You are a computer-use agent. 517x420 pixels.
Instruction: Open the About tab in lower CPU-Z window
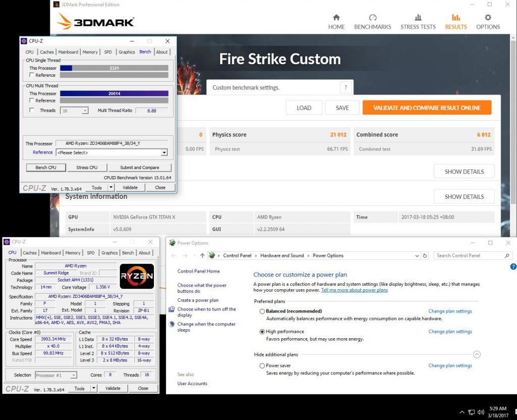tap(144, 253)
